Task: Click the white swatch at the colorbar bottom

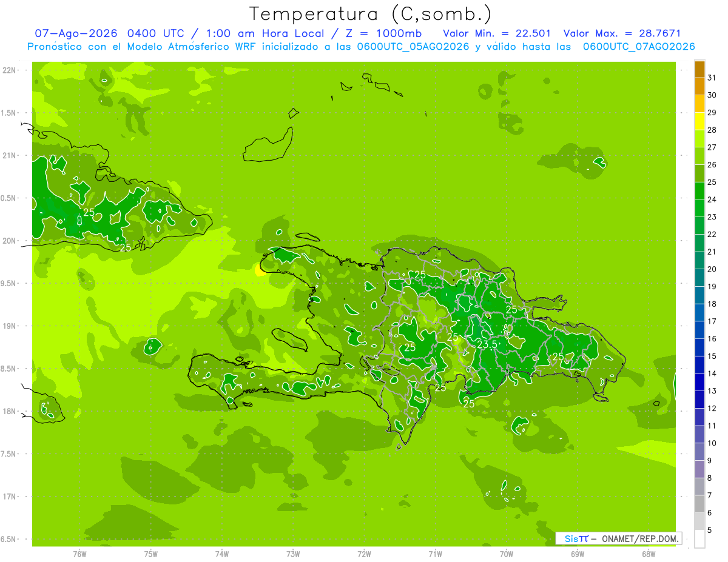Action: pyautogui.click(x=699, y=539)
